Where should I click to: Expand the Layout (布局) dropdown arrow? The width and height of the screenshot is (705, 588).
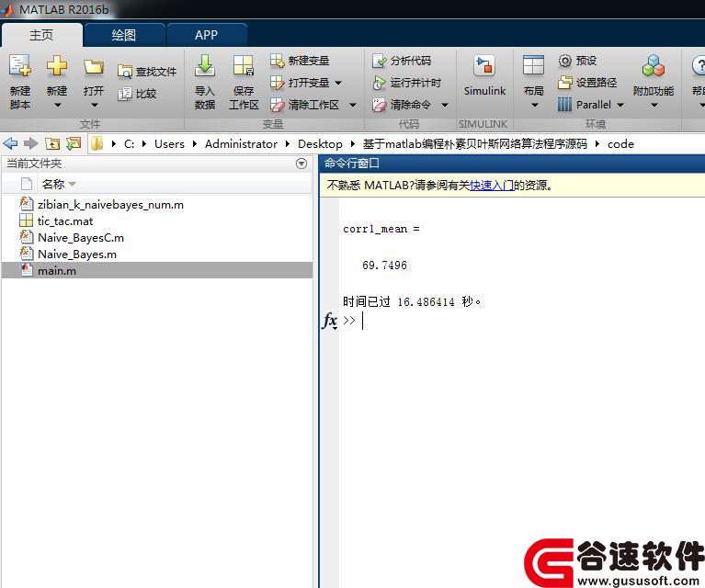tap(534, 105)
